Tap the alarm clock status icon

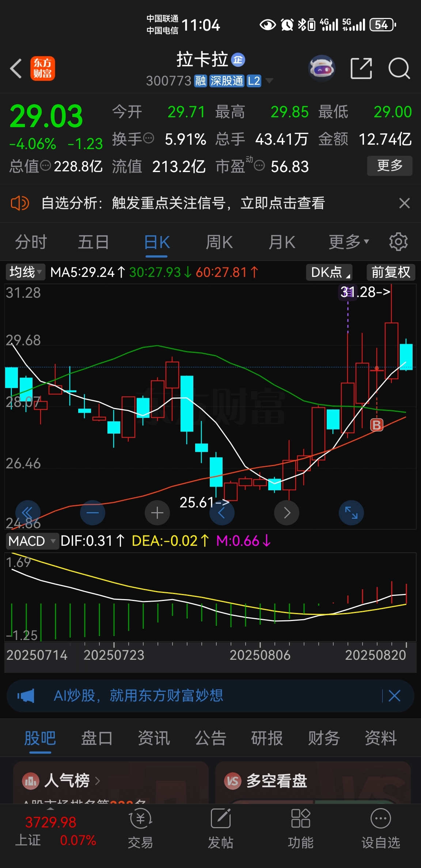click(287, 25)
